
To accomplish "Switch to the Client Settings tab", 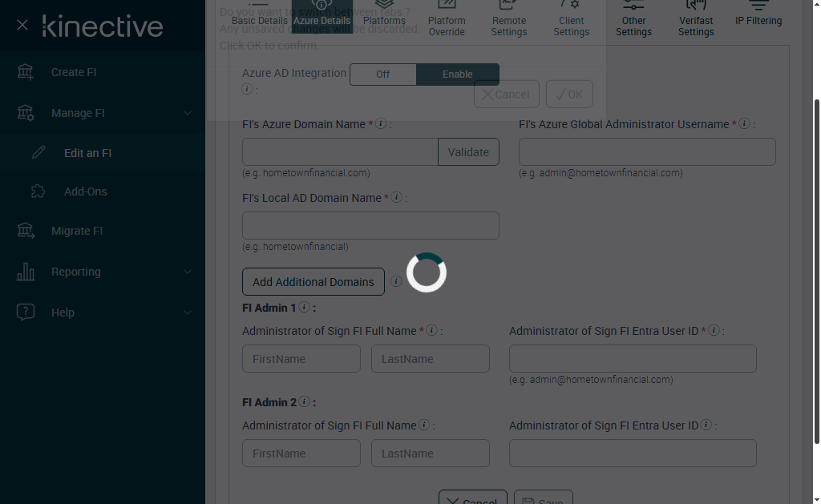I will click(571, 20).
